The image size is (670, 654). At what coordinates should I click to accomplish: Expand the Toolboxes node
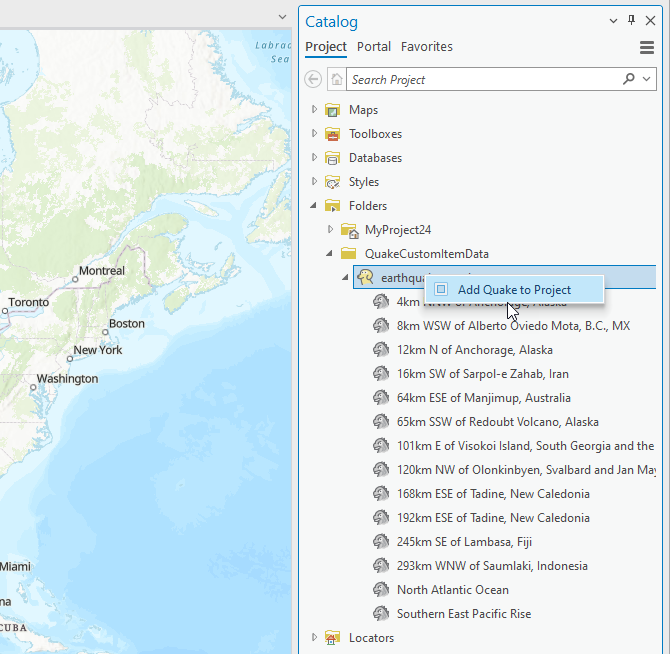314,133
